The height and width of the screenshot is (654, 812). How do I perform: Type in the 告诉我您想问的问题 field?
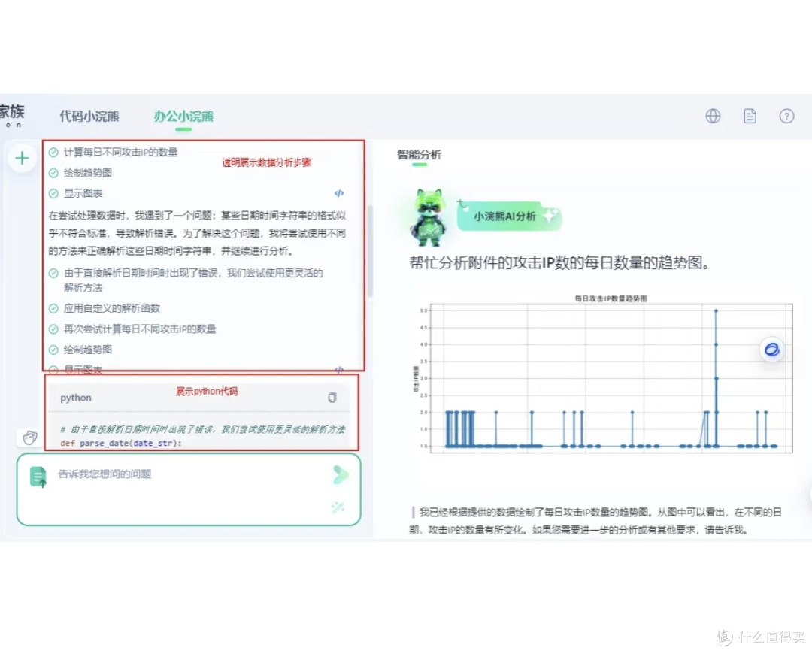(x=189, y=489)
